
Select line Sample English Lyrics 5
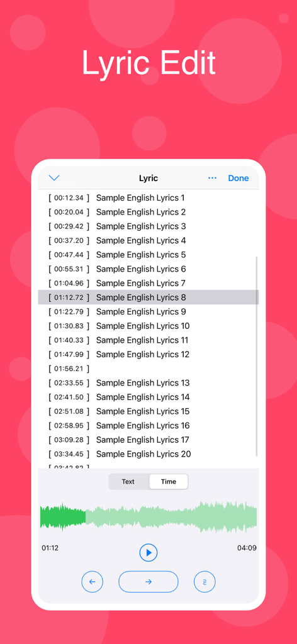pyautogui.click(x=141, y=255)
